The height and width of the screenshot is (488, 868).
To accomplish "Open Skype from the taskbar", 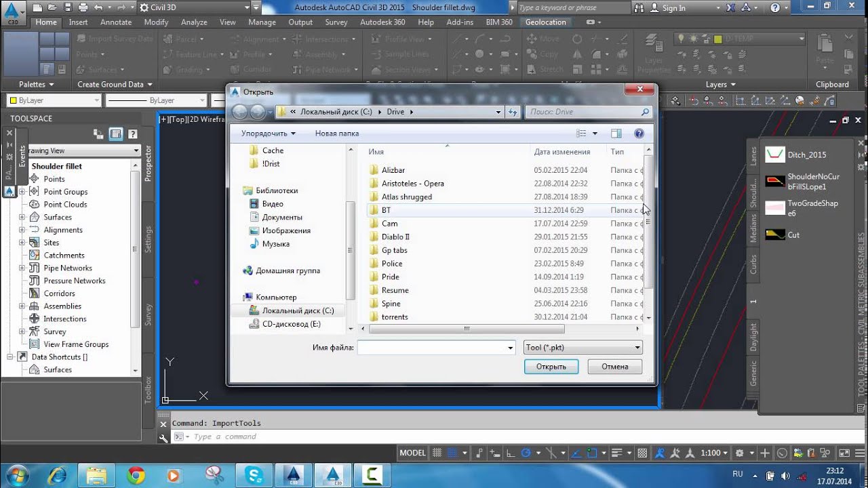I will point(255,475).
